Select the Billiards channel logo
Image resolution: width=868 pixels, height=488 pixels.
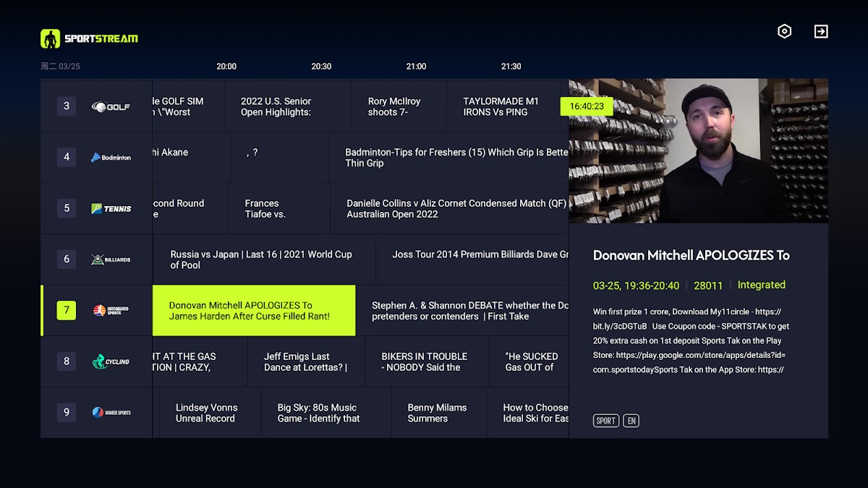tap(111, 260)
